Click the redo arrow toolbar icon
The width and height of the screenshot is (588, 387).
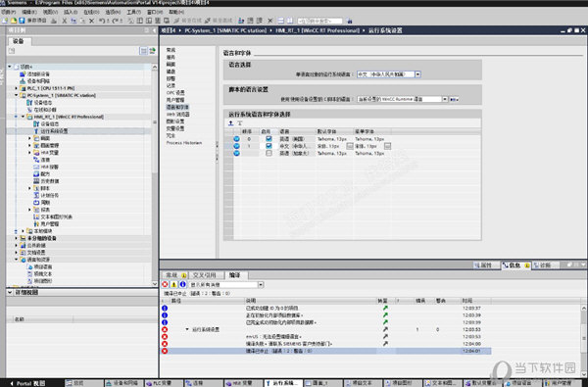coord(116,21)
